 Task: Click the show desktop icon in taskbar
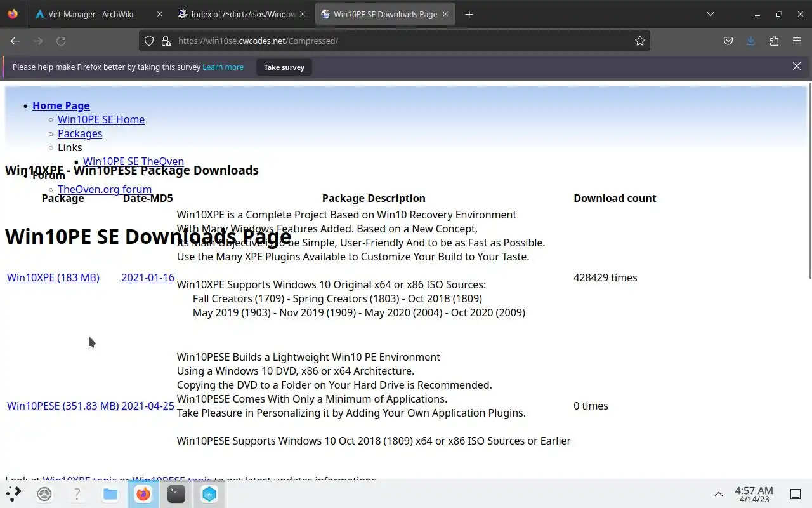click(796, 494)
